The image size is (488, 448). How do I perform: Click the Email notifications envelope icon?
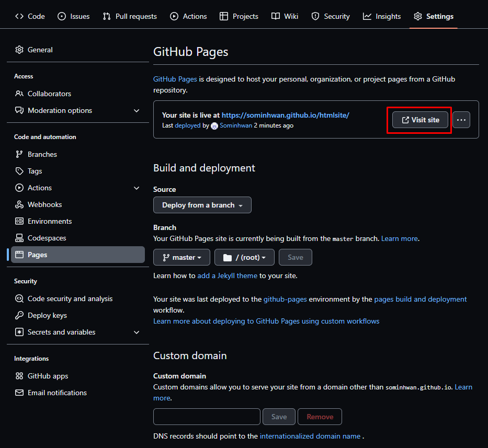[x=19, y=393]
